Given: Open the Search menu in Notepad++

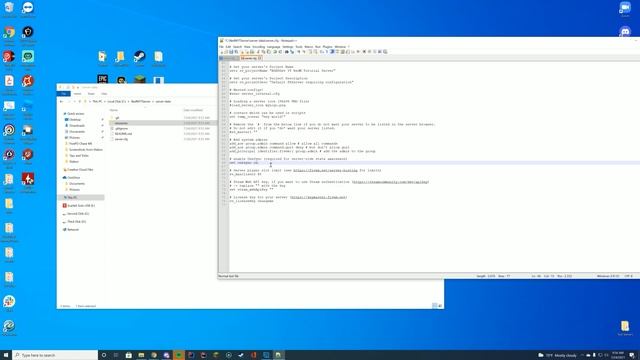Looking at the screenshot, I should pos(237,47).
